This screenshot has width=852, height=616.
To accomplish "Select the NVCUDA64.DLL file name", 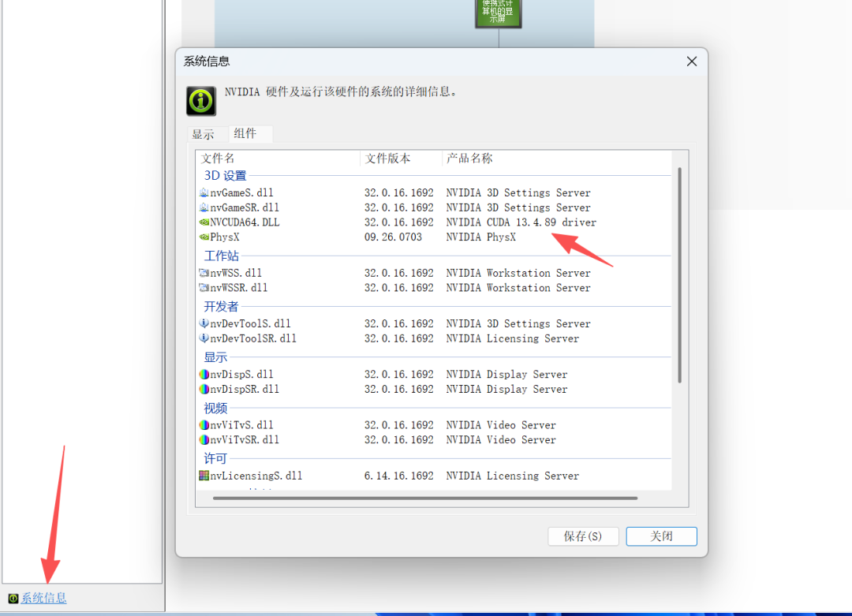I will pos(245,222).
